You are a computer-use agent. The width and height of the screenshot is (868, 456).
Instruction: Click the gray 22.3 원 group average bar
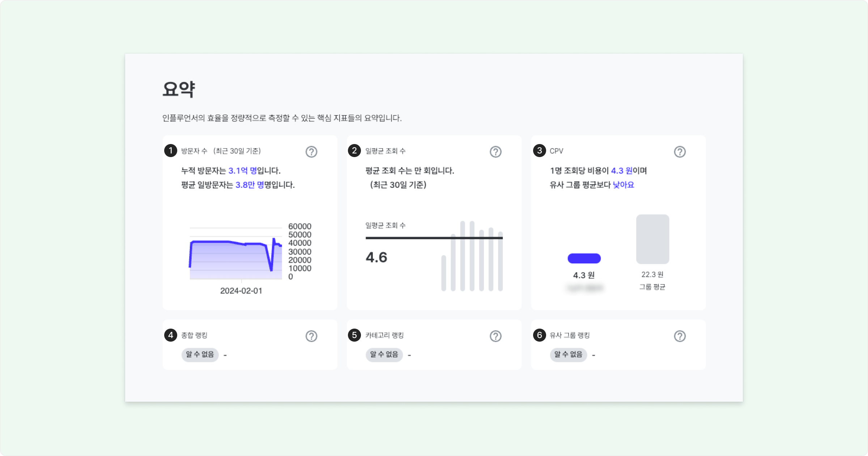click(x=652, y=239)
